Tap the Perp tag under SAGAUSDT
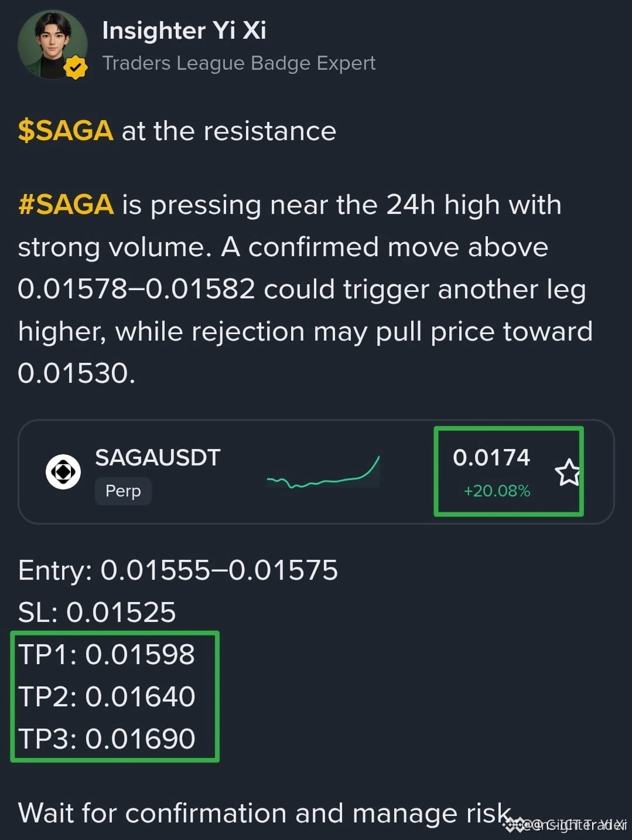 tap(123, 491)
